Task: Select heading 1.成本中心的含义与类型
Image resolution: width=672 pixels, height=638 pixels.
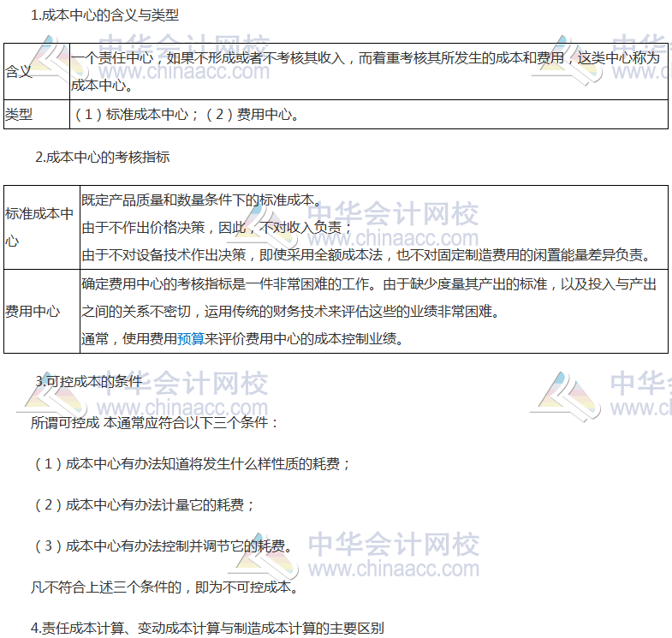Action: coord(105,15)
